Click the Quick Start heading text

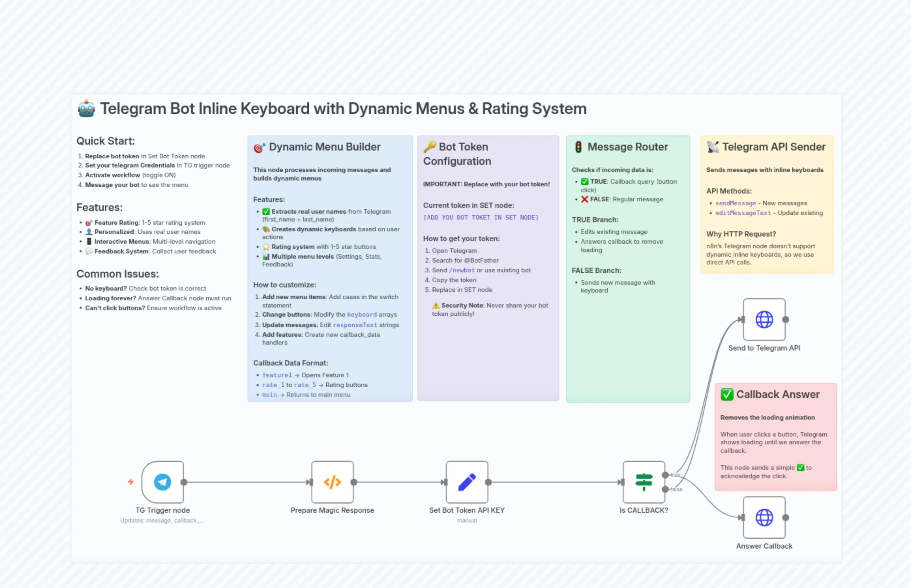[x=105, y=141]
